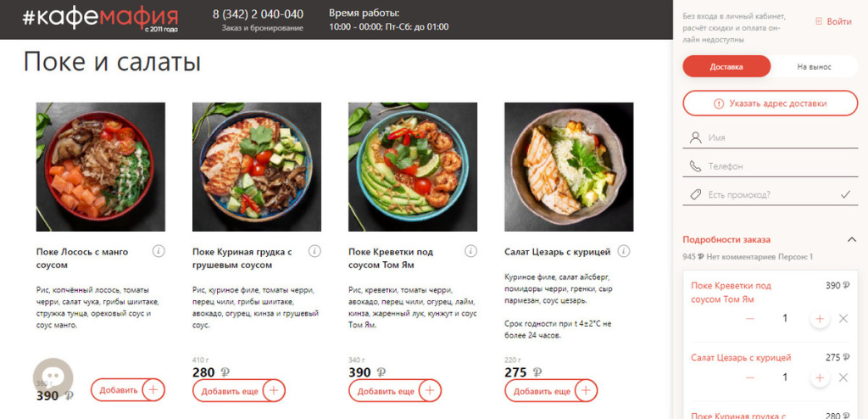
Task: Increase Поке Креветки quantity in cart
Action: click(819, 319)
